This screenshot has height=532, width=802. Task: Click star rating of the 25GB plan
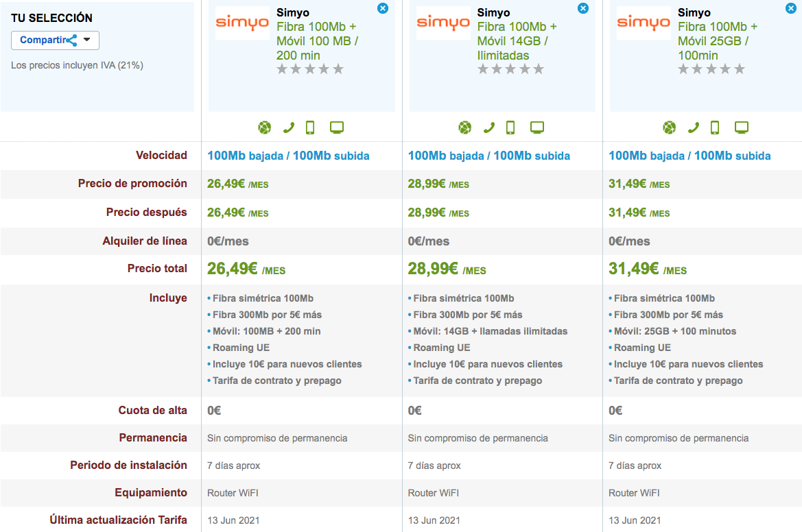click(711, 69)
